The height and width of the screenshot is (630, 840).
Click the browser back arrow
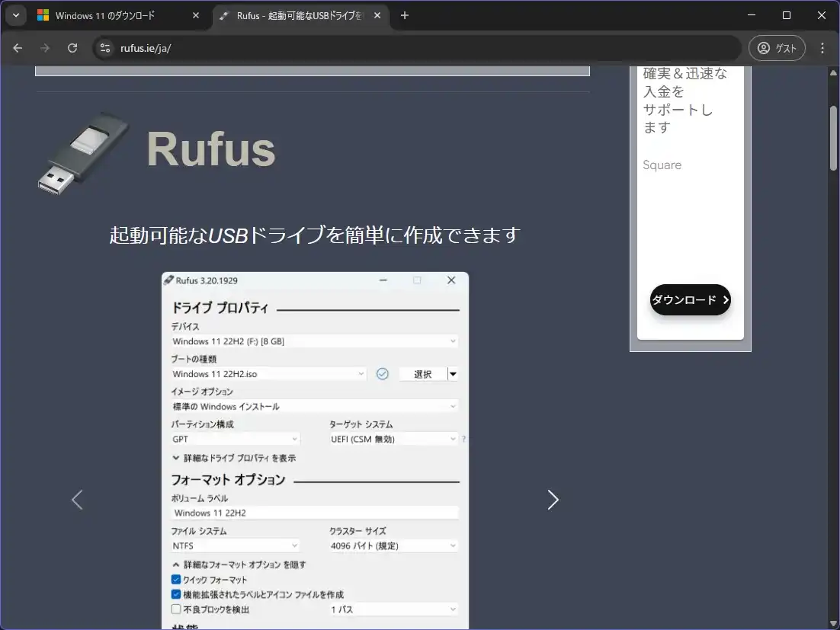pos(18,48)
